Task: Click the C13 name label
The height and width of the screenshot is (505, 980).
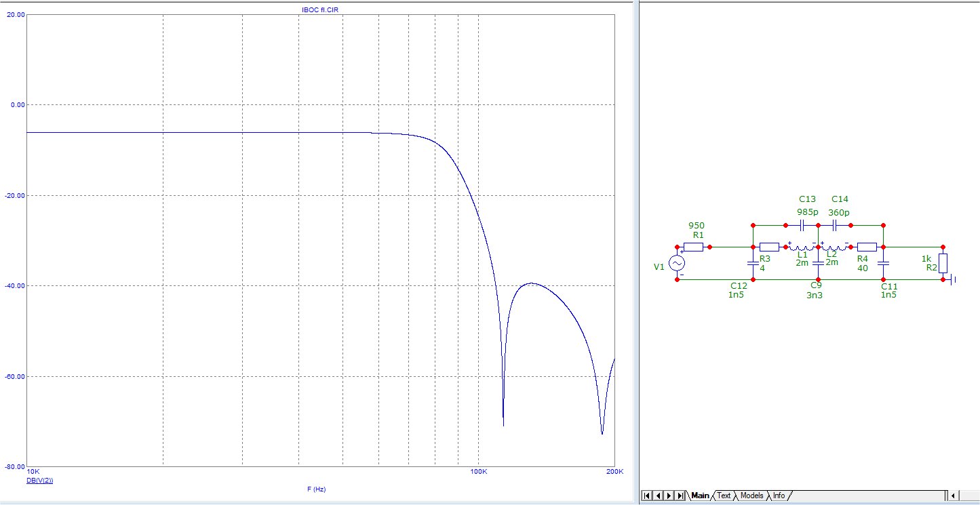Action: 807,199
